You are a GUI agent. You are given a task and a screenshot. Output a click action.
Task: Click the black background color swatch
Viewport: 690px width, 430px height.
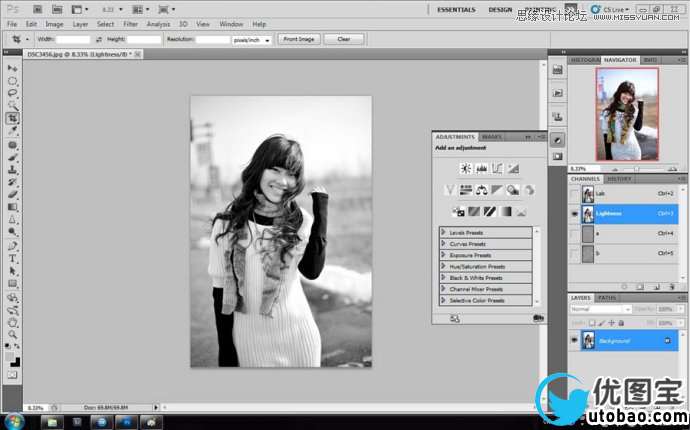pyautogui.click(x=15, y=362)
